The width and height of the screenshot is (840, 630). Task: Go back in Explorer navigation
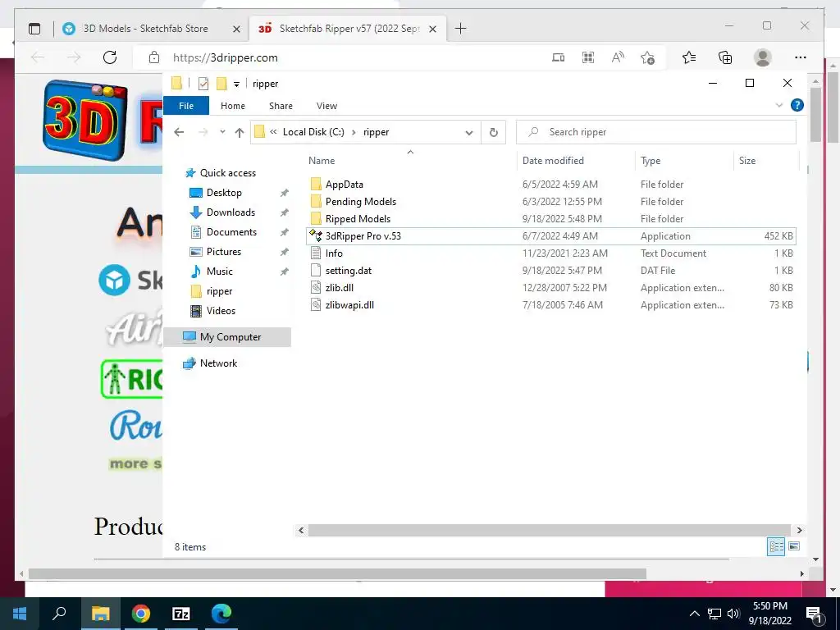point(179,132)
